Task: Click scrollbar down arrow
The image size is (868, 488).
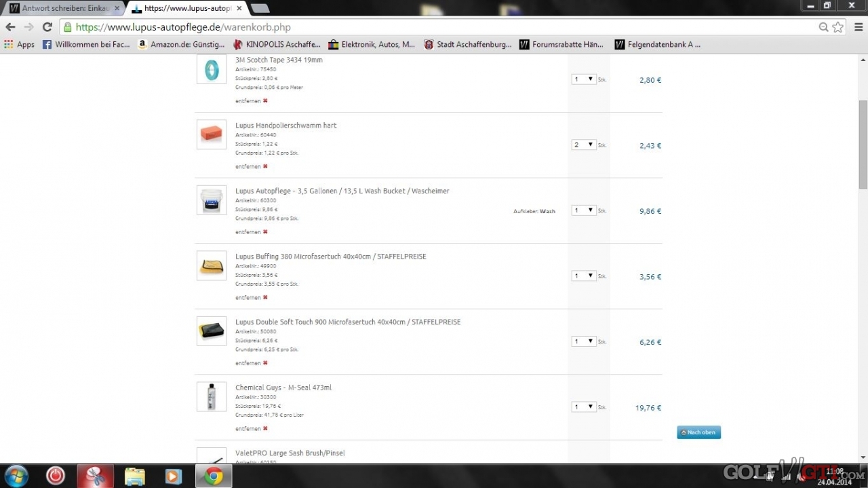Action: pyautogui.click(x=863, y=458)
